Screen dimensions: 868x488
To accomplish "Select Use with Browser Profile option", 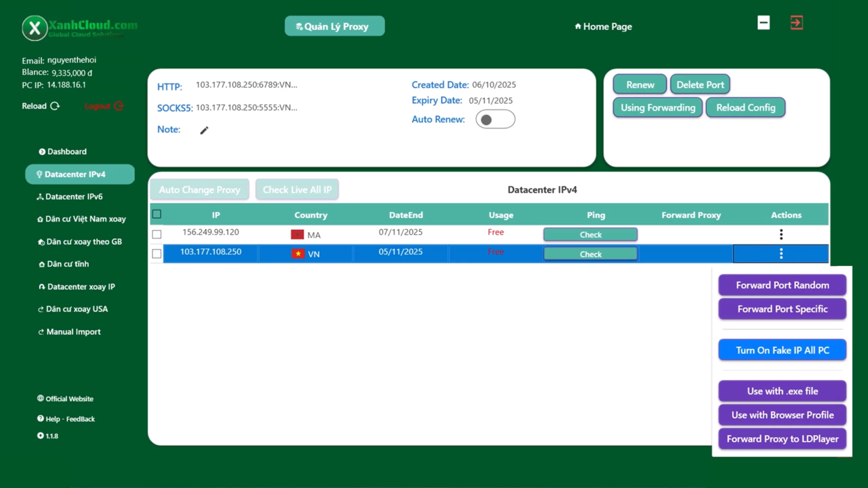I will (x=782, y=415).
